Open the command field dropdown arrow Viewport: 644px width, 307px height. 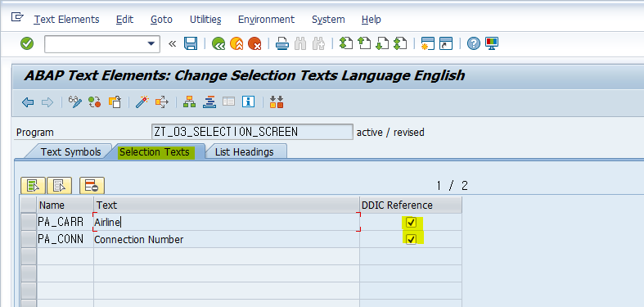click(151, 43)
